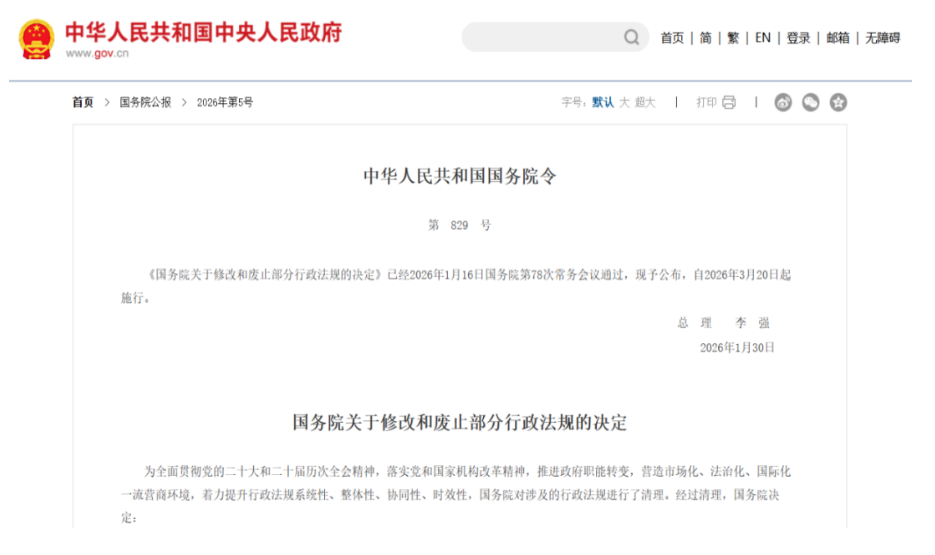This screenshot has width=935, height=555.
Task: Share the page to Weibo
Action: (784, 102)
